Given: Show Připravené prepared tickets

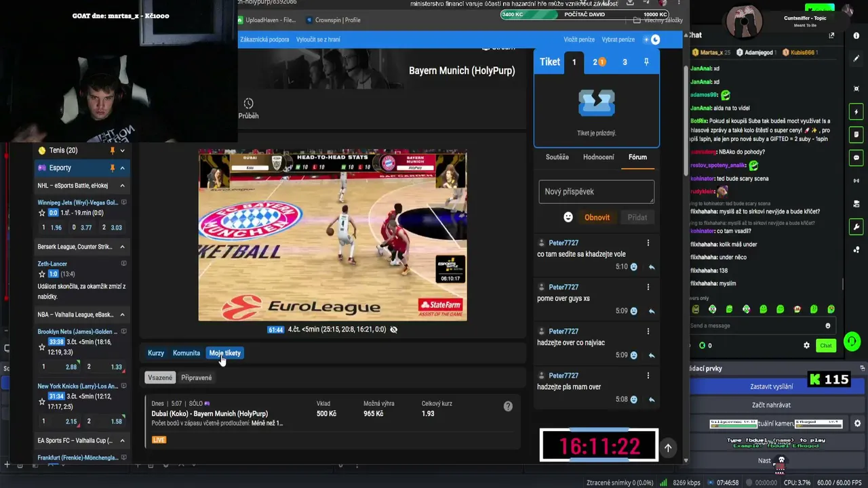Looking at the screenshot, I should pos(197,378).
